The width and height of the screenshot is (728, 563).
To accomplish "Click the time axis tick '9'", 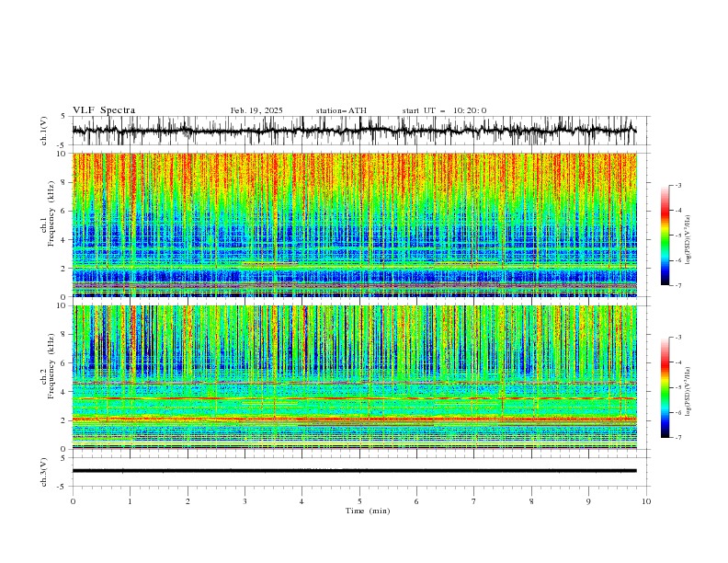I will [x=588, y=501].
